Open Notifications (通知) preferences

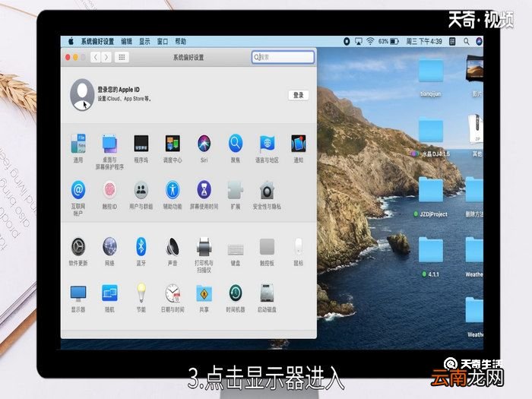(x=299, y=144)
